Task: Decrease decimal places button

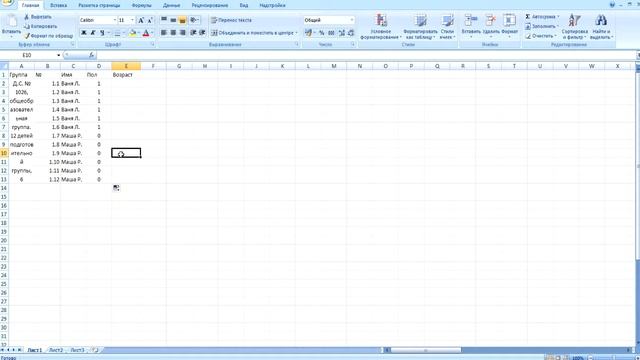Action: coord(351,33)
